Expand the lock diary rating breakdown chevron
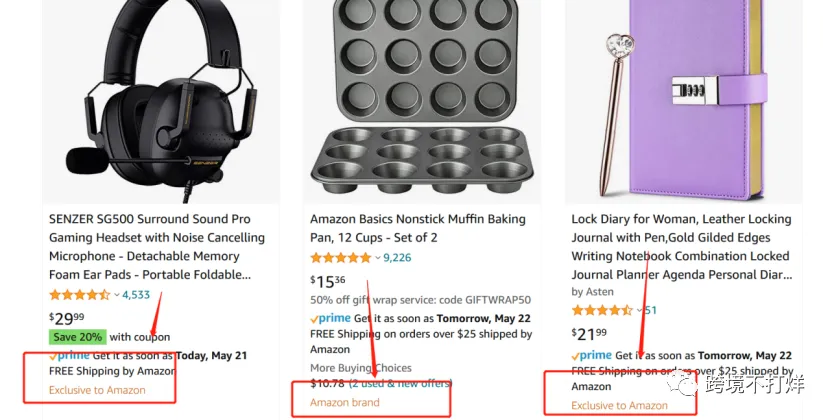The height and width of the screenshot is (420, 831). [639, 311]
